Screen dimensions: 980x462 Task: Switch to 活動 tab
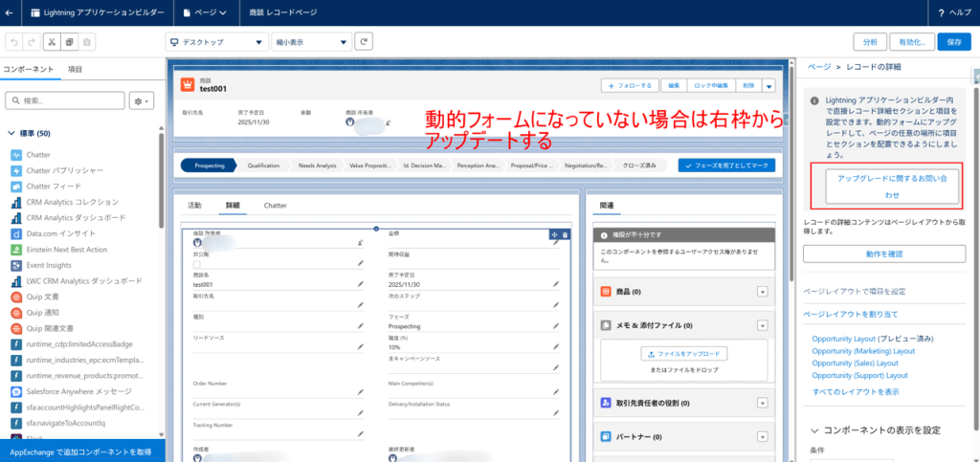[195, 205]
